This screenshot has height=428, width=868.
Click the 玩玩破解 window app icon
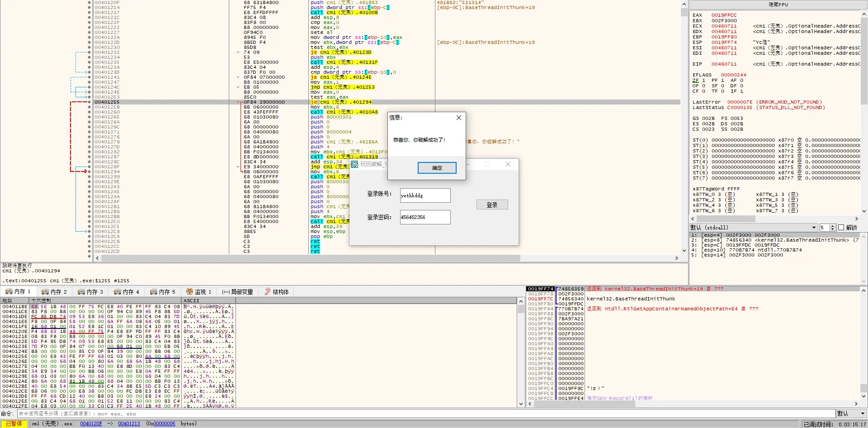[x=355, y=164]
